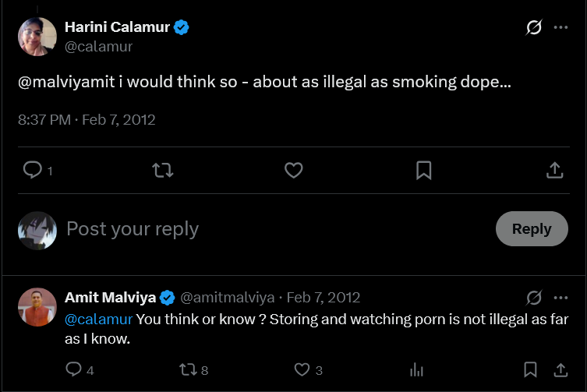The height and width of the screenshot is (392, 587).
Task: Focus the Post your reply field
Action: 277,229
